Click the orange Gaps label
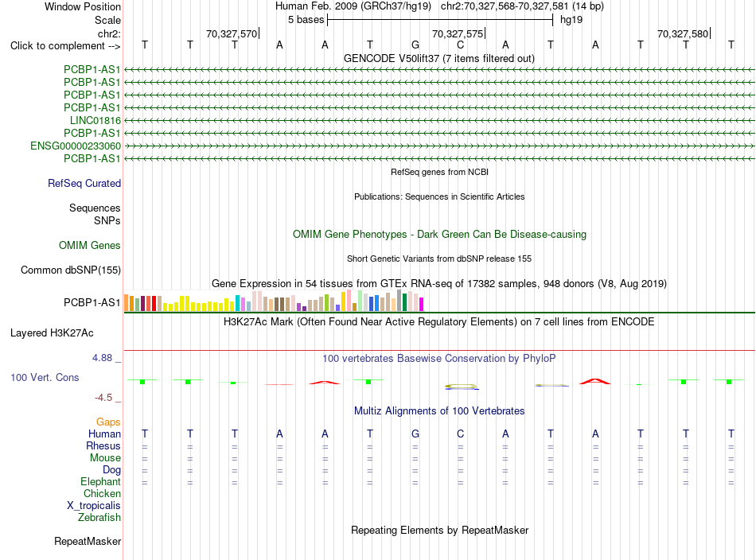 point(108,422)
